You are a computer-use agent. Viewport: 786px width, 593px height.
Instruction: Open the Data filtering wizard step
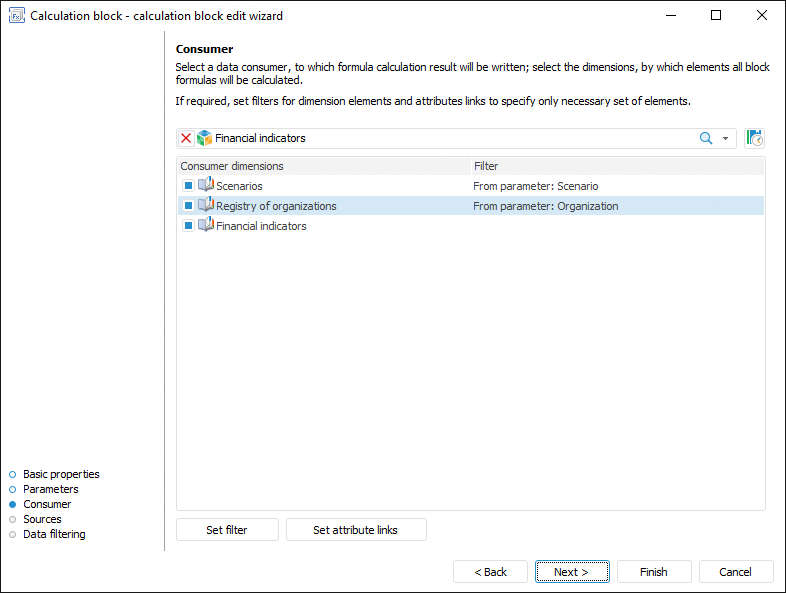coord(54,534)
